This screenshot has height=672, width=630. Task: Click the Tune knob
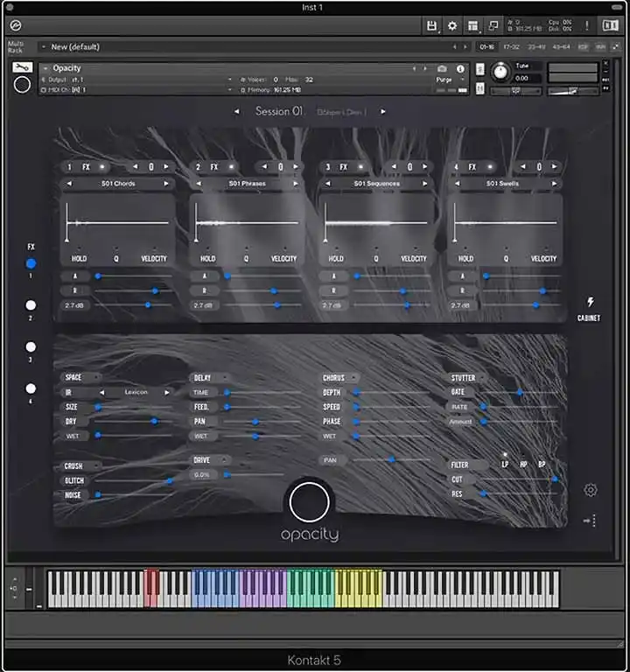tap(500, 72)
